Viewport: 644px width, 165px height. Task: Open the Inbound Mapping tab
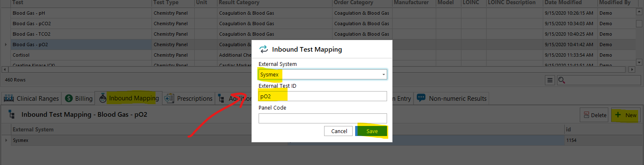click(128, 98)
